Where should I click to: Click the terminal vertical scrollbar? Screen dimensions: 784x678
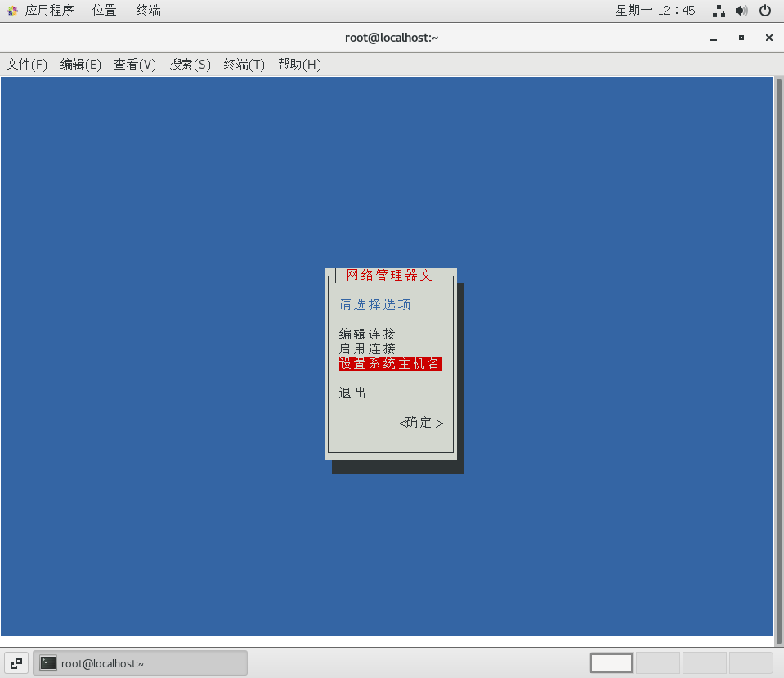tap(778, 361)
